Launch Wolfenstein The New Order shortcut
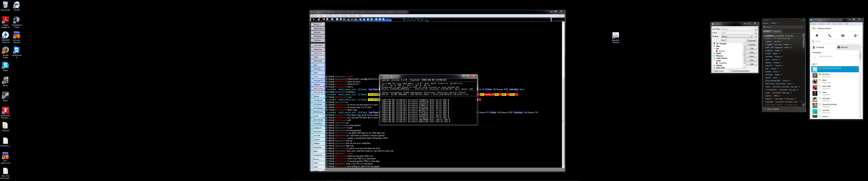This screenshot has height=181, width=868. point(5,113)
